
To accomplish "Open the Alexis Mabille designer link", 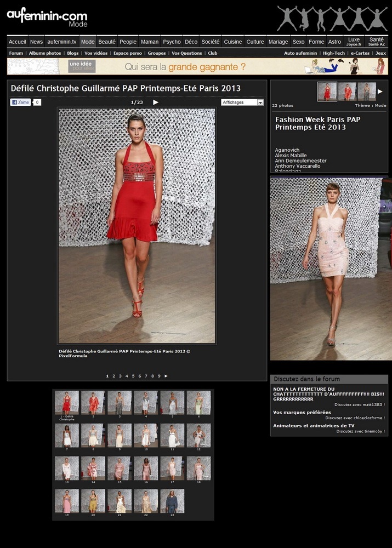I will tap(291, 155).
